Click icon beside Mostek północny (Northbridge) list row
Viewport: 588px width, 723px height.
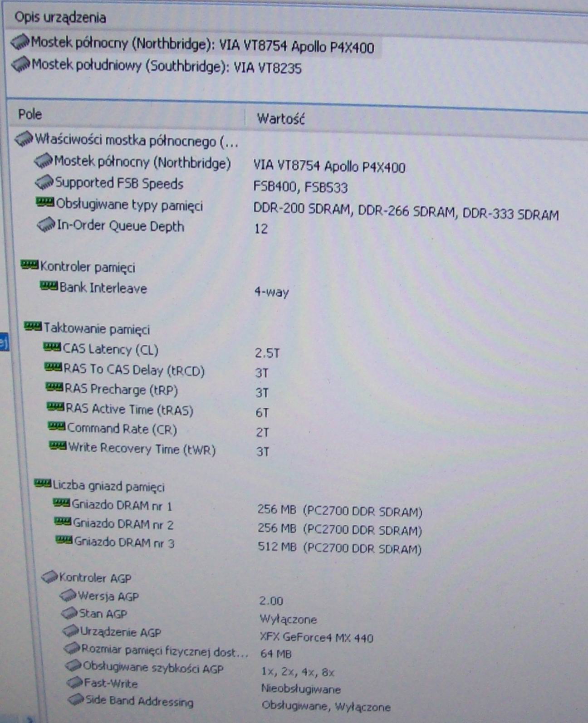coord(44,160)
